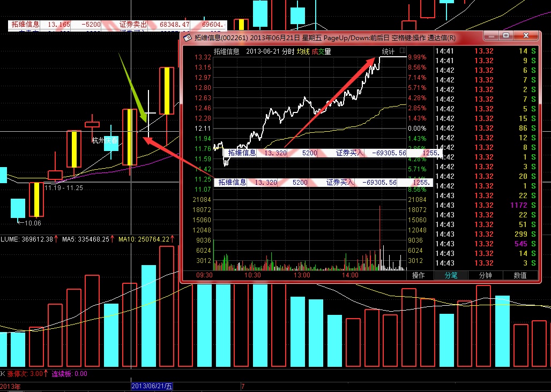Viewport: 551px width, 392px height.
Task: Click the 杭州天客 annotation label on chart
Action: point(105,141)
